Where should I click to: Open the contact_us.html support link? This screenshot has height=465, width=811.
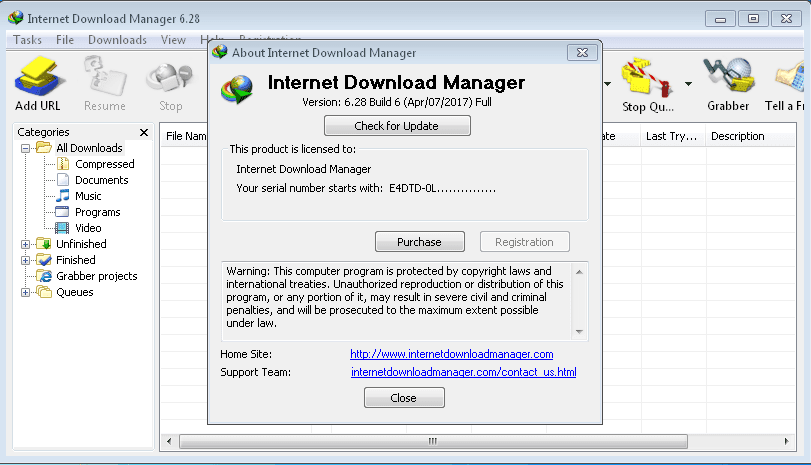coord(463,372)
